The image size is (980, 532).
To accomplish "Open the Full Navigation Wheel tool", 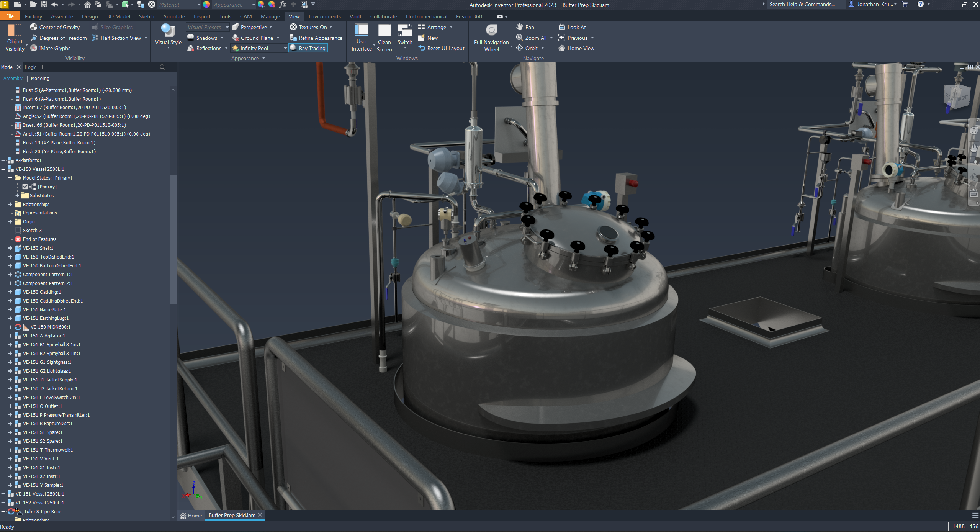I will coord(491,31).
